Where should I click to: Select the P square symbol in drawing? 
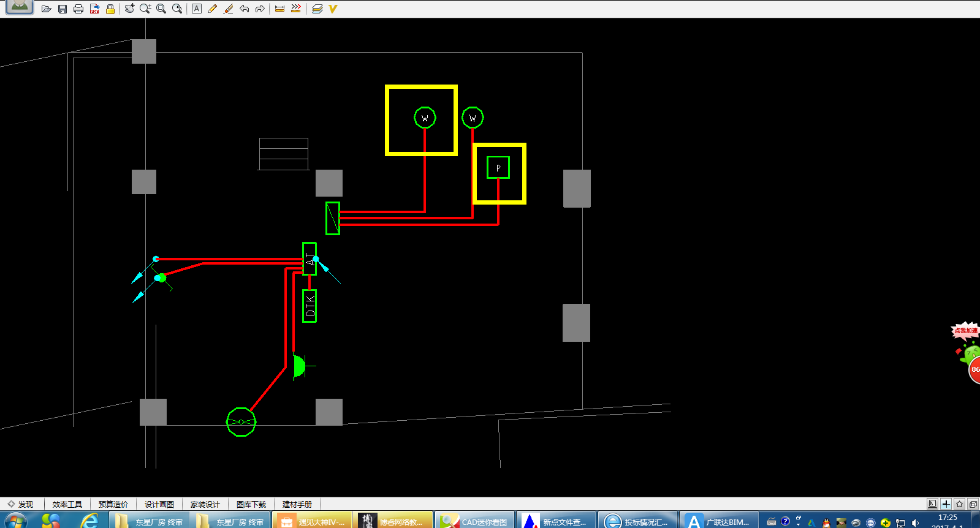click(498, 167)
